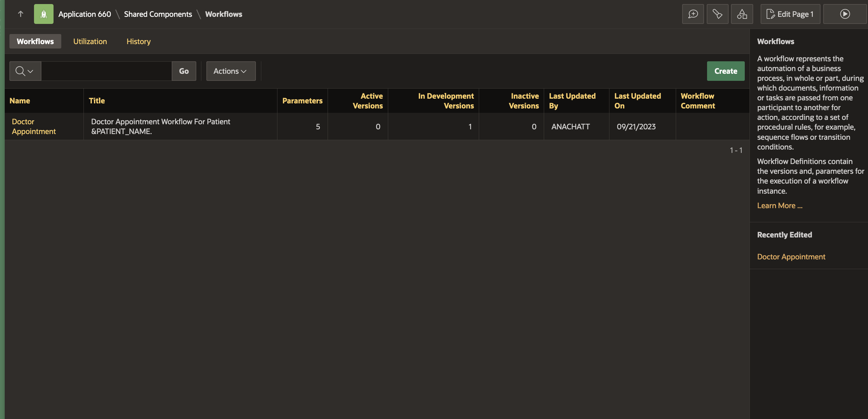Click the developer tools wrench icon
The height and width of the screenshot is (419, 868).
717,14
